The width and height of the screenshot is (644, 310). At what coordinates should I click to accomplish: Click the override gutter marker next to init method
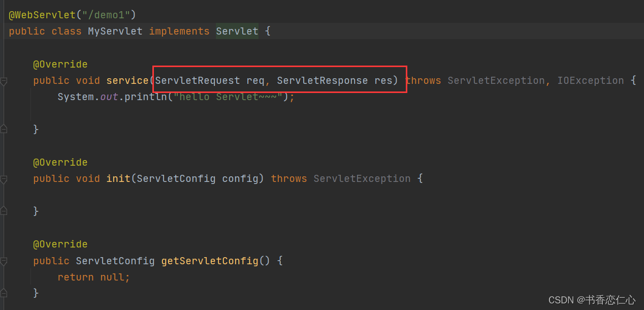pyautogui.click(x=4, y=178)
